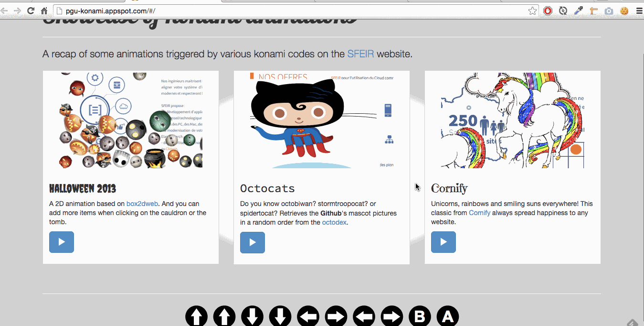Bookmark page with the star icon
Screen dimensions: 644x326
pos(533,11)
